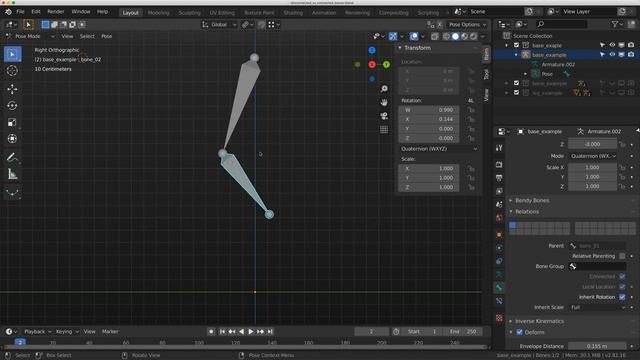Click rotation X value 0.144 field
The width and height of the screenshot is (640, 360).
click(x=429, y=119)
